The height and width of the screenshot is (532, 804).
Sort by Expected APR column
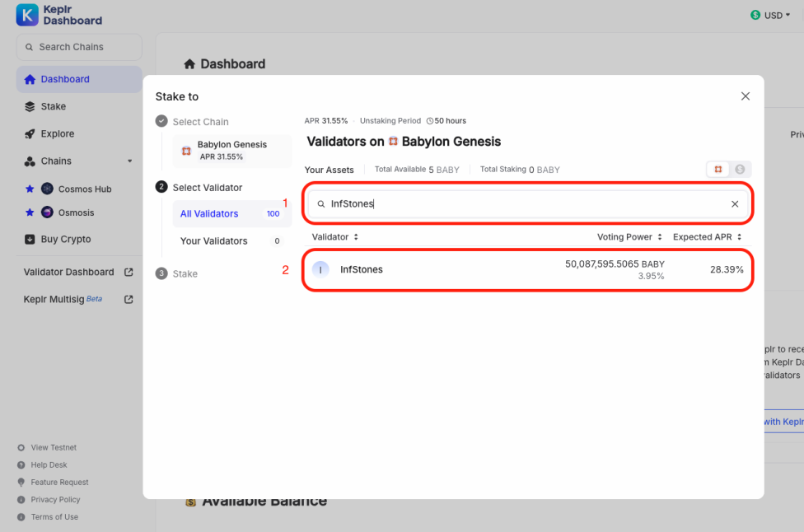click(x=708, y=237)
